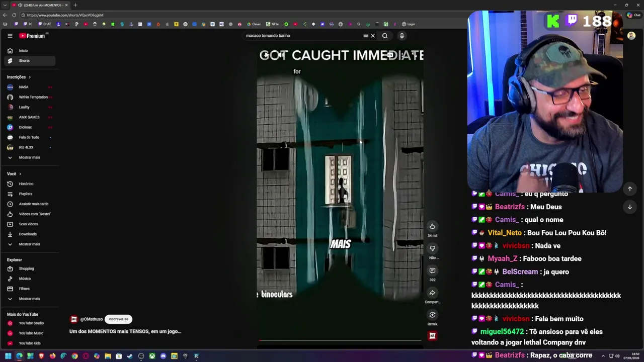This screenshot has width=644, height=362.
Task: Dislike the Short with thumbs down
Action: click(x=432, y=248)
